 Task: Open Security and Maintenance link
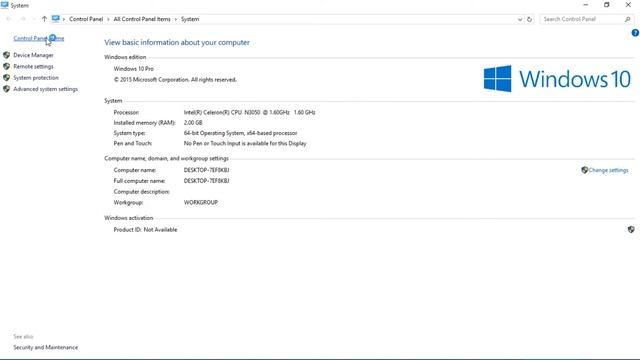pyautogui.click(x=46, y=347)
